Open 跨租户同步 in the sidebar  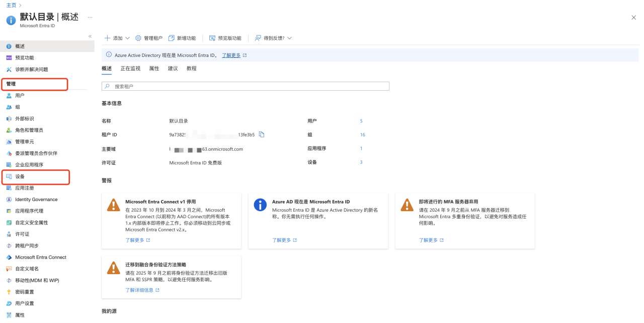tap(27, 246)
